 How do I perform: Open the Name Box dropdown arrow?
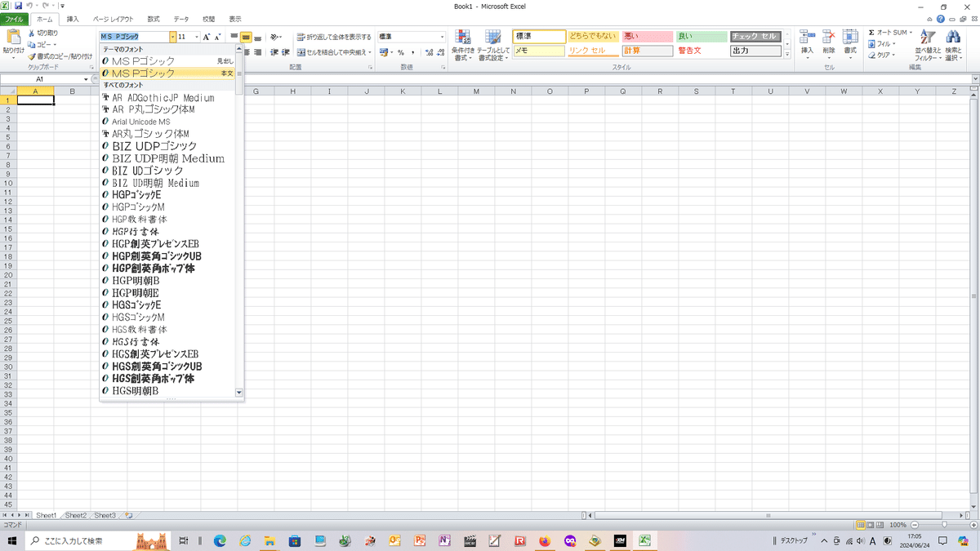tap(86, 79)
